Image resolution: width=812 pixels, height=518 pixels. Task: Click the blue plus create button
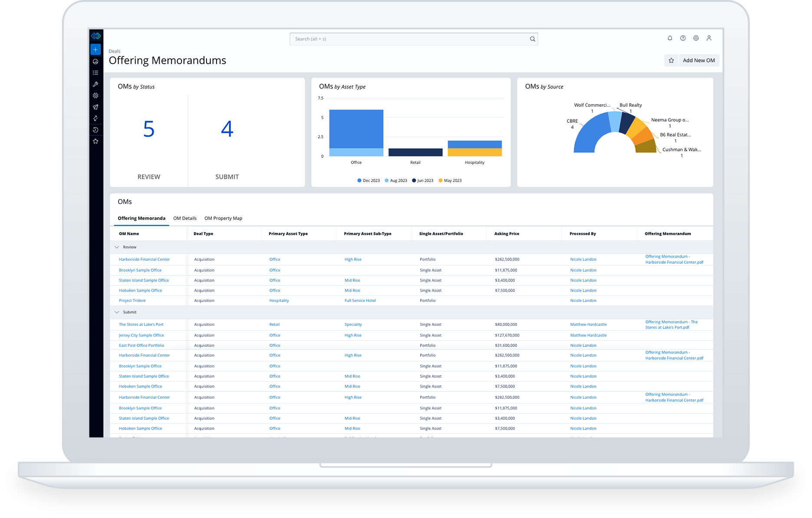pyautogui.click(x=95, y=49)
